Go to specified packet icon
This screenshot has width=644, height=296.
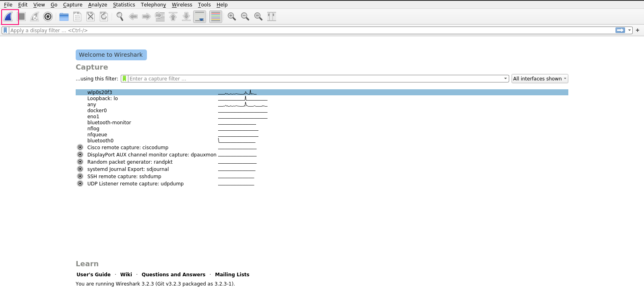pyautogui.click(x=160, y=16)
